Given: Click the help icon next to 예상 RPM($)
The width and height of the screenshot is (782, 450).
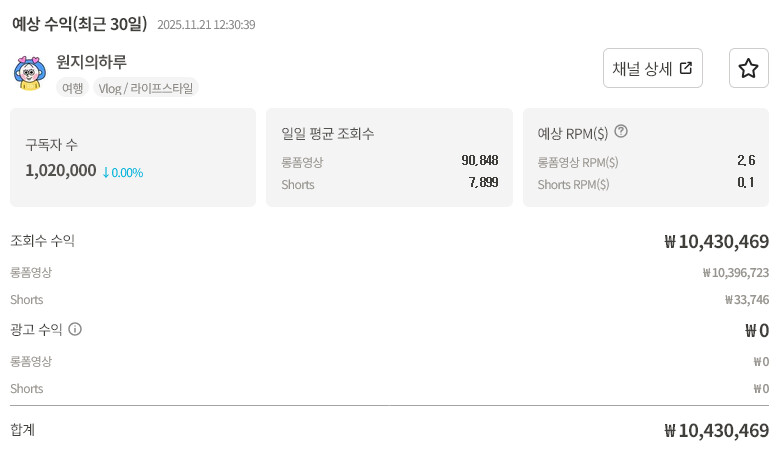Looking at the screenshot, I should pyautogui.click(x=621, y=132).
